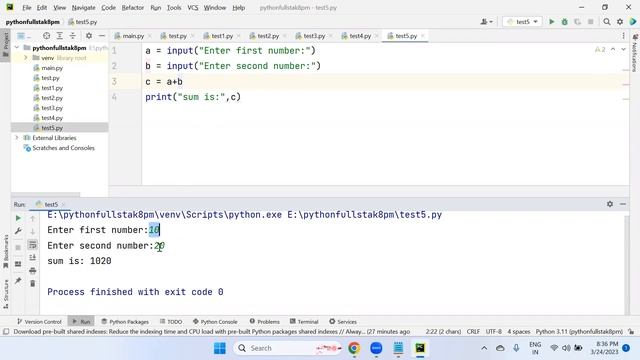
Task: Open PyCharm icon on taskbar
Action: (420, 348)
